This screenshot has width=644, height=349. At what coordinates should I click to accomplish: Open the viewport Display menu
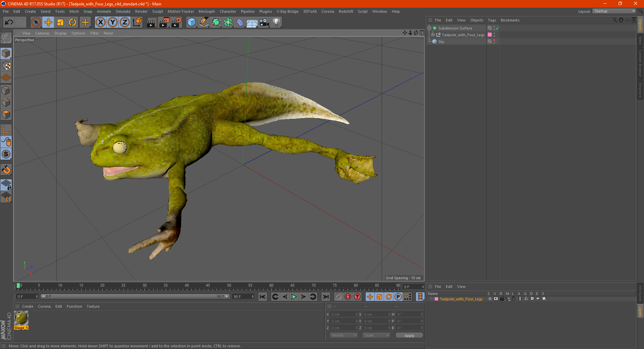point(60,33)
